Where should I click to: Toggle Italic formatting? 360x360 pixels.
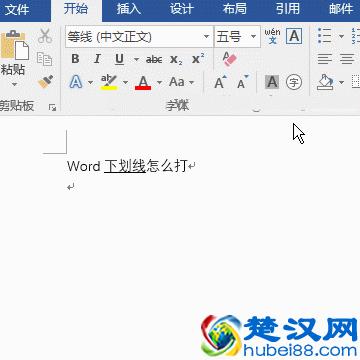(x=97, y=59)
